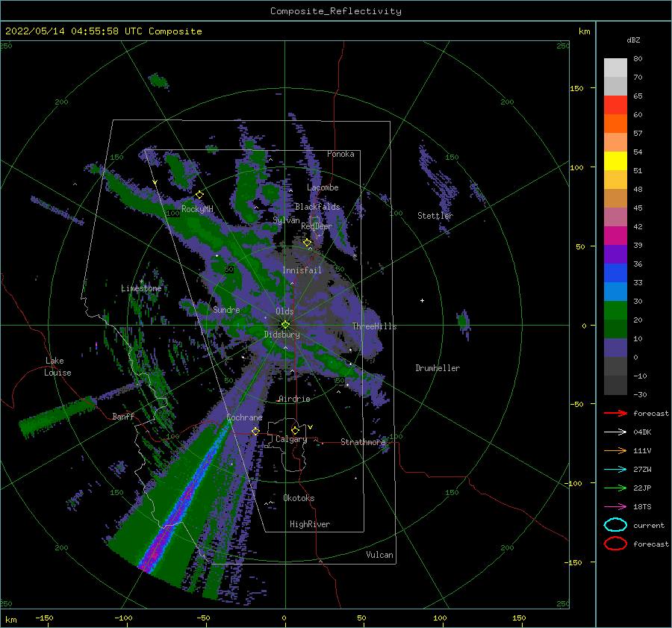Click the Didsbury label
This screenshot has width=672, height=628.
coord(281,335)
